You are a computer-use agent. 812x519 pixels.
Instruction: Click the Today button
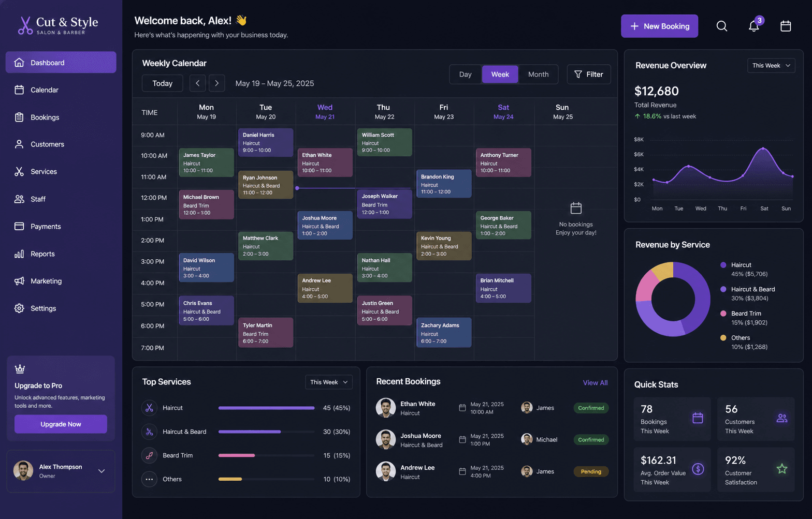(162, 83)
